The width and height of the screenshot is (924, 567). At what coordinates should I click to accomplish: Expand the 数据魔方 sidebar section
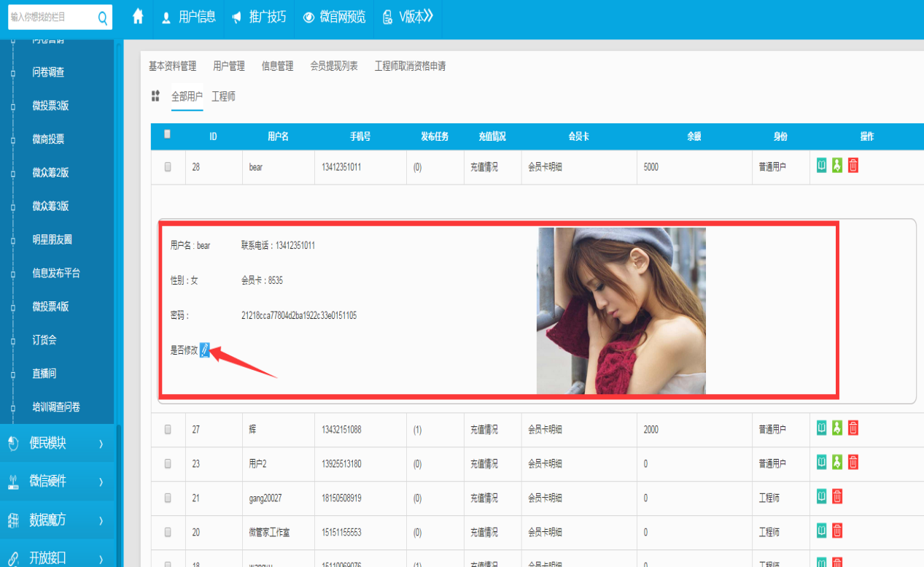(57, 520)
